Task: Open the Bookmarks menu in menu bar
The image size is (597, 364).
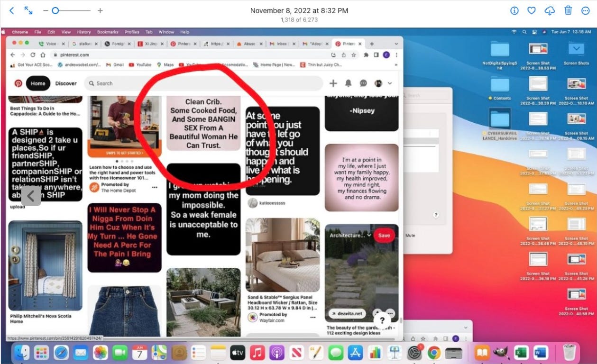Action: click(x=107, y=32)
